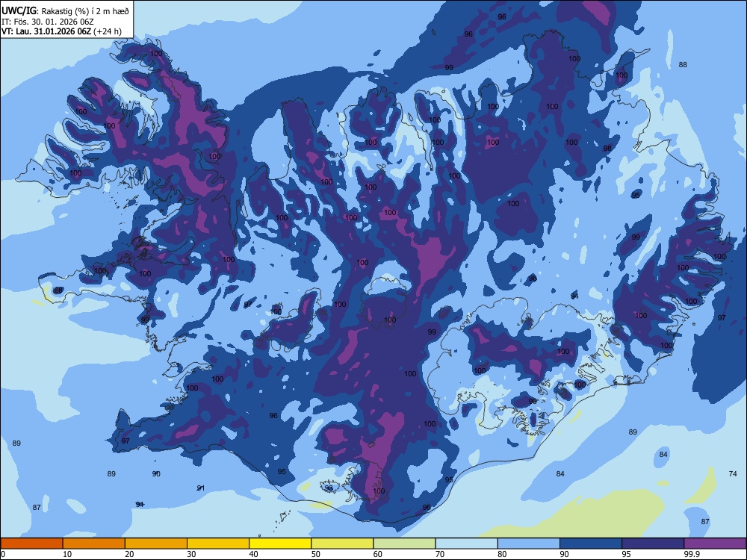747x560 pixels.
Task: Click the legend label '99.9'
Action: click(x=691, y=554)
